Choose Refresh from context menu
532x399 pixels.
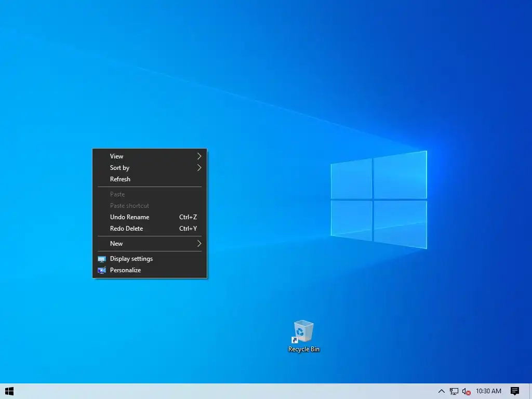point(150,179)
